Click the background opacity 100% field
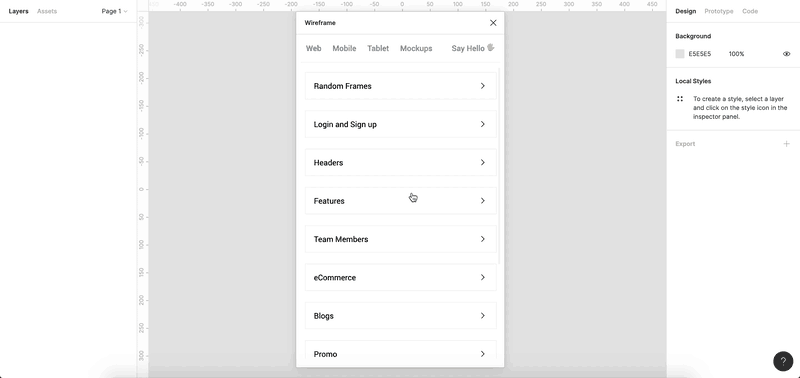800x378 pixels. pos(736,54)
